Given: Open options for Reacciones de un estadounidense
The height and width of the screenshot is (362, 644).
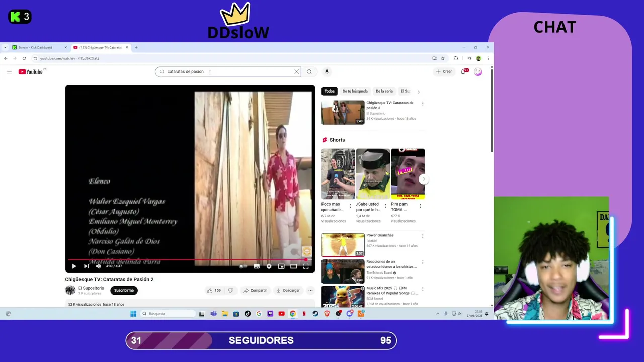Looking at the screenshot, I should (x=423, y=262).
